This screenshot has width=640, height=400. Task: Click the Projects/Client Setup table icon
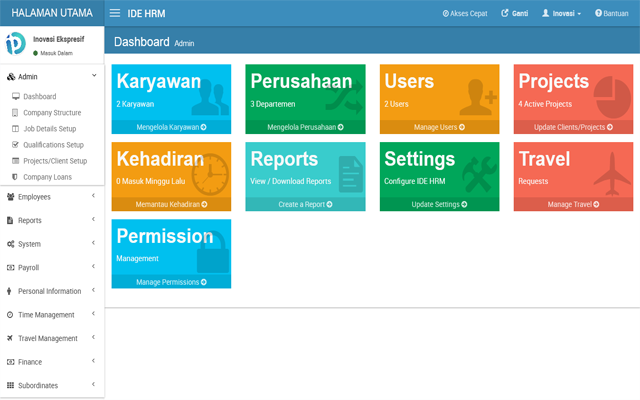16,161
